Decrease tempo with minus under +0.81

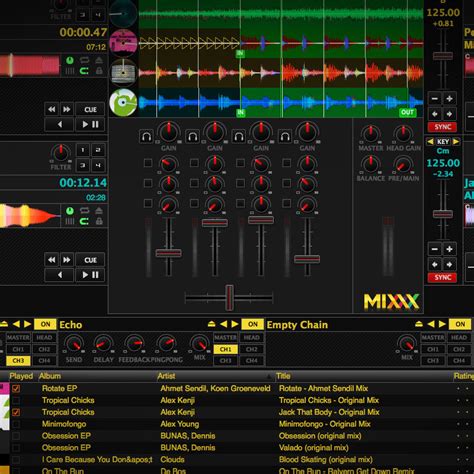(434, 99)
